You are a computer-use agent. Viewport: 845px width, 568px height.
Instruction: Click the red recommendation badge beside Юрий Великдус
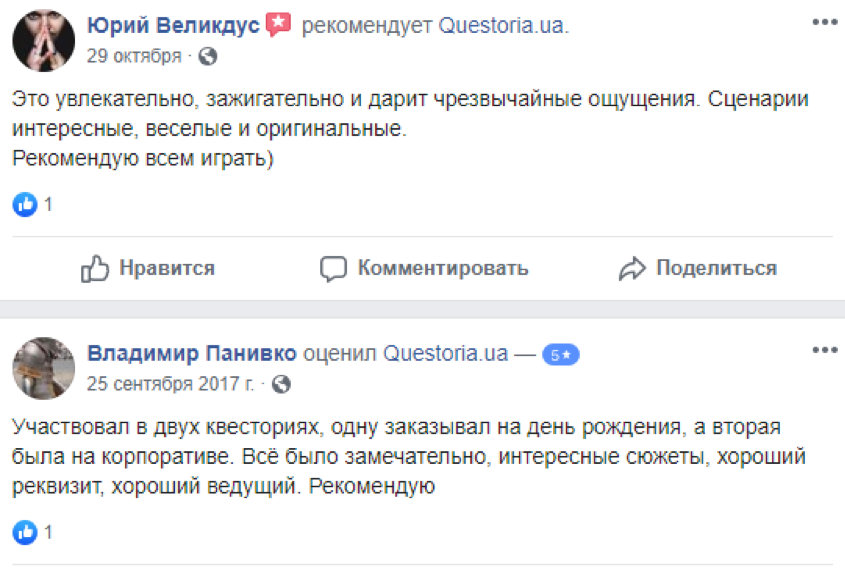[279, 26]
